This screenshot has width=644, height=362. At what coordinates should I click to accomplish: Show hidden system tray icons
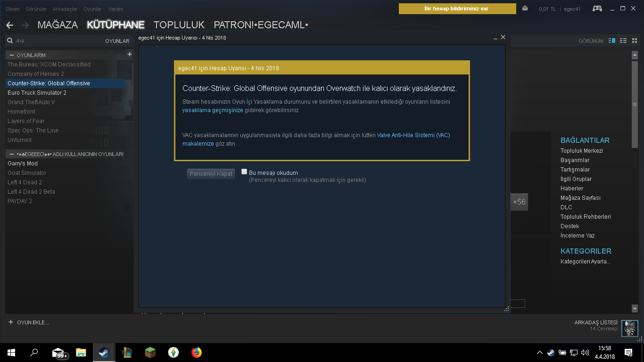(x=540, y=353)
